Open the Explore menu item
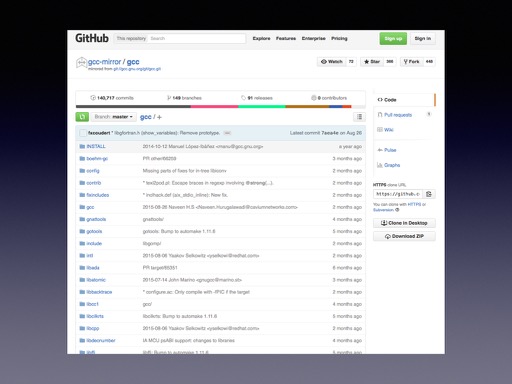The height and width of the screenshot is (384, 512). point(261,39)
